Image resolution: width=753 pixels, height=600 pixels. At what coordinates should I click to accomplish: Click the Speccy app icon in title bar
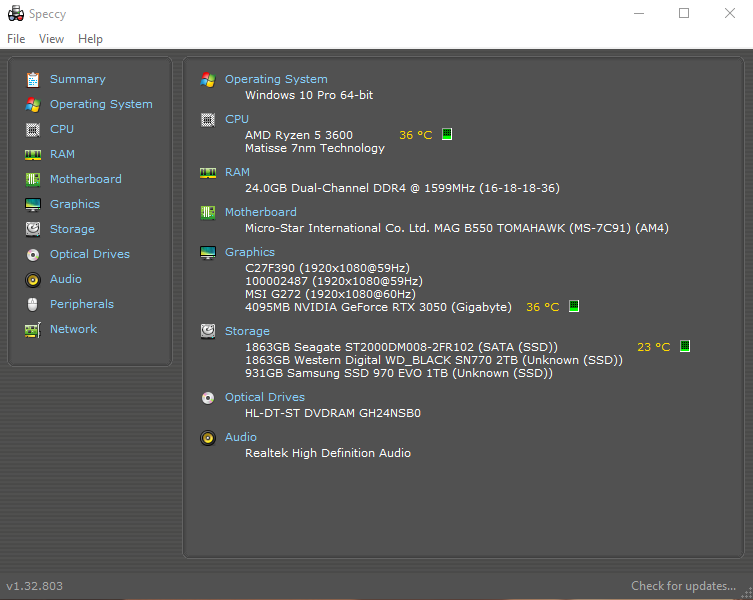pyautogui.click(x=16, y=13)
